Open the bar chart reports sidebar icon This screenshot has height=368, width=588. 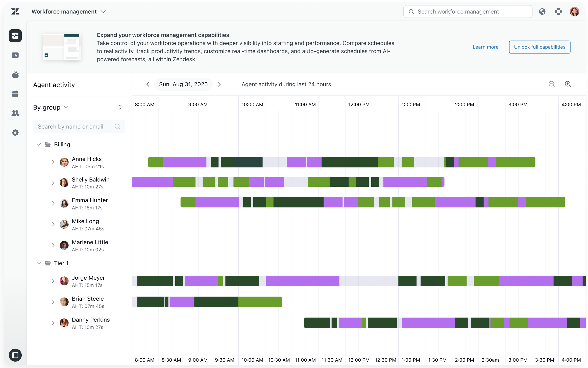click(15, 55)
